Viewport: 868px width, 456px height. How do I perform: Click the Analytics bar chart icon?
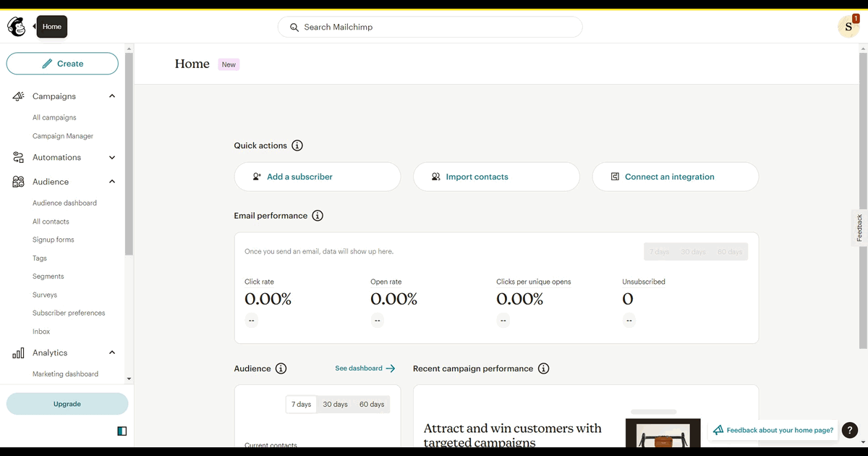pyautogui.click(x=18, y=352)
